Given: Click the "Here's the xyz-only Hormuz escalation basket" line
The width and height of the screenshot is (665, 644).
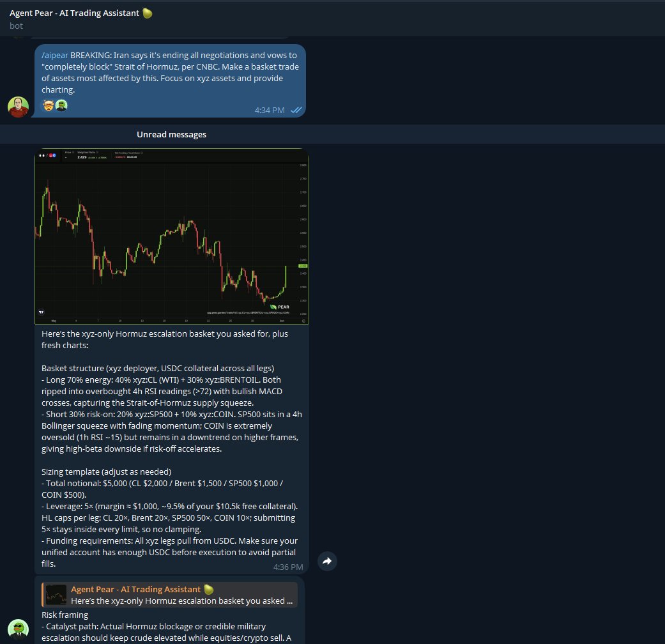Looking at the screenshot, I should [x=165, y=334].
